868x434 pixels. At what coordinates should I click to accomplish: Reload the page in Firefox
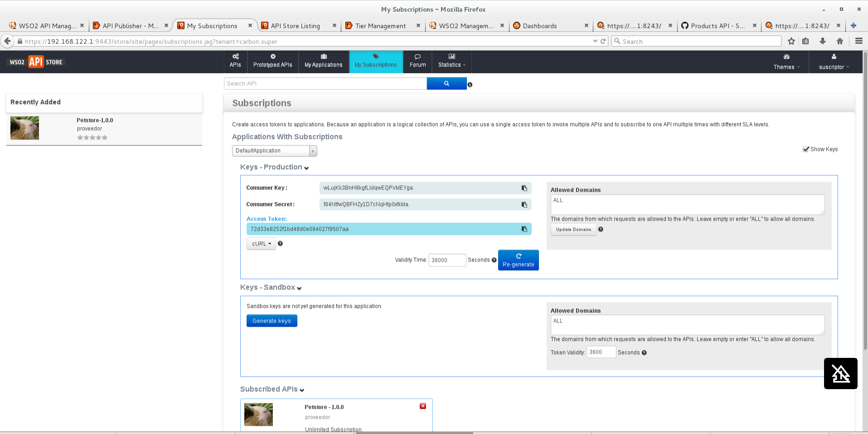603,41
